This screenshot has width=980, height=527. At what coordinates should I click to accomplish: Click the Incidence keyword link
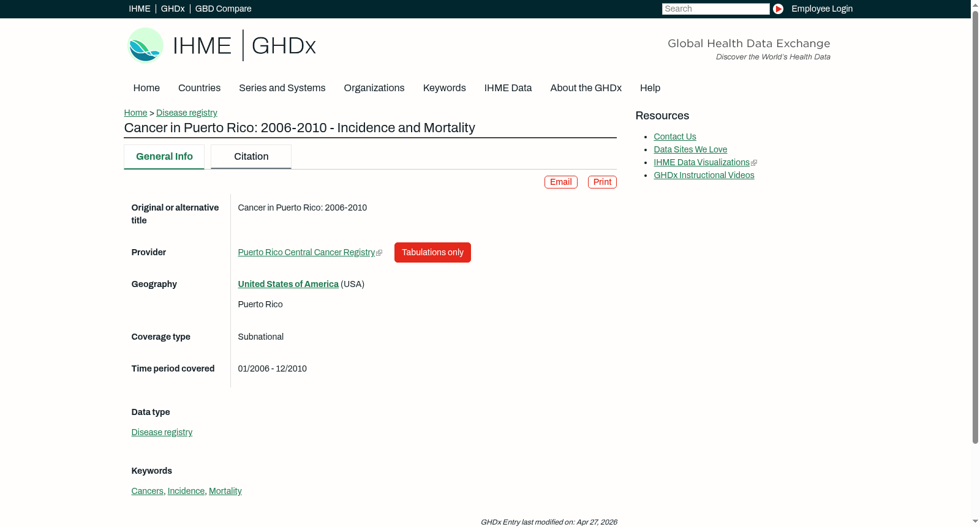186,491
